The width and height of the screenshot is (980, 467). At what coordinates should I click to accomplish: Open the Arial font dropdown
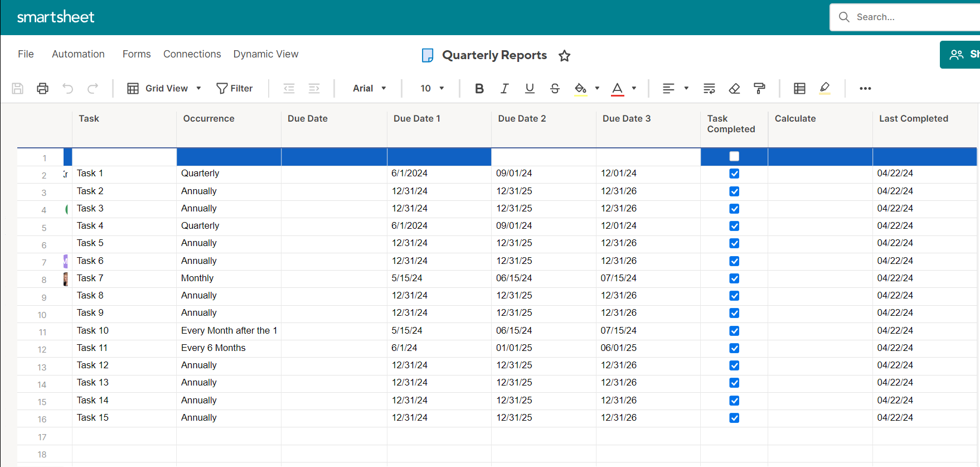click(369, 88)
